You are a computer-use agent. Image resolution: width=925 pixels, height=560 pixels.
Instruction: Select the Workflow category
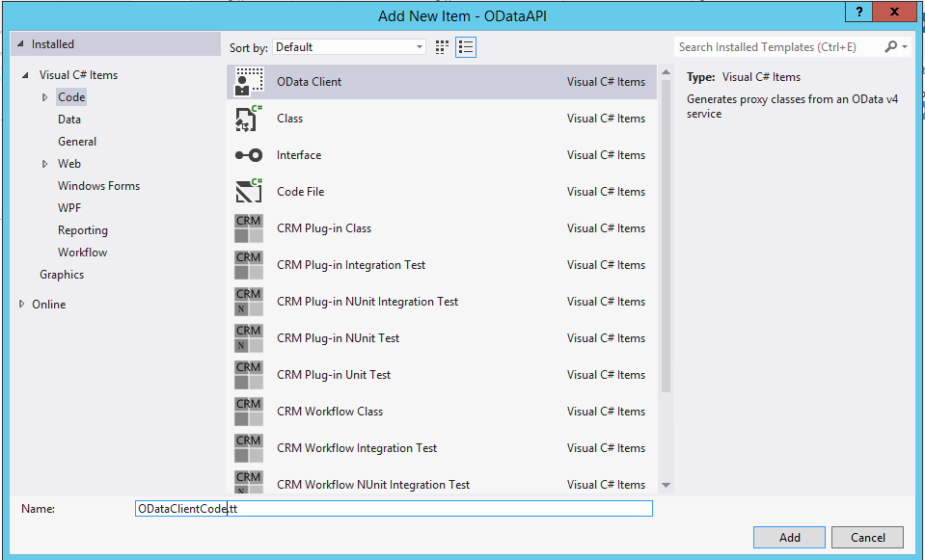click(82, 253)
